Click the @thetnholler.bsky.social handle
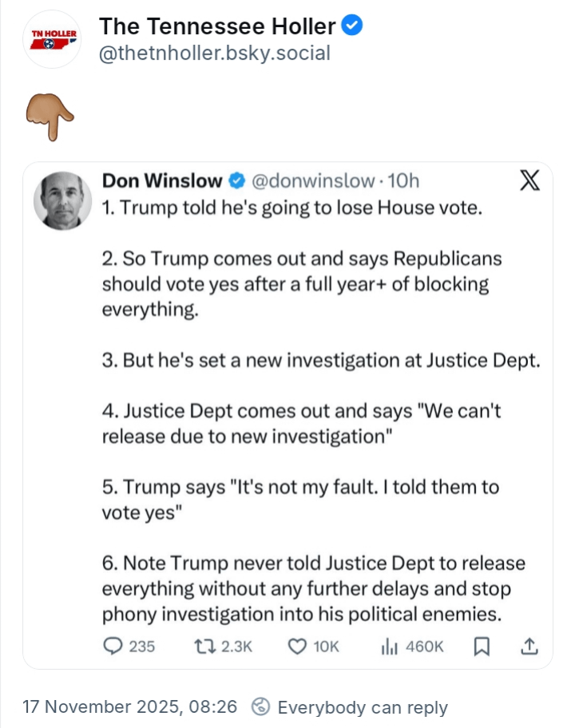This screenshot has width=575, height=728. coord(214,53)
